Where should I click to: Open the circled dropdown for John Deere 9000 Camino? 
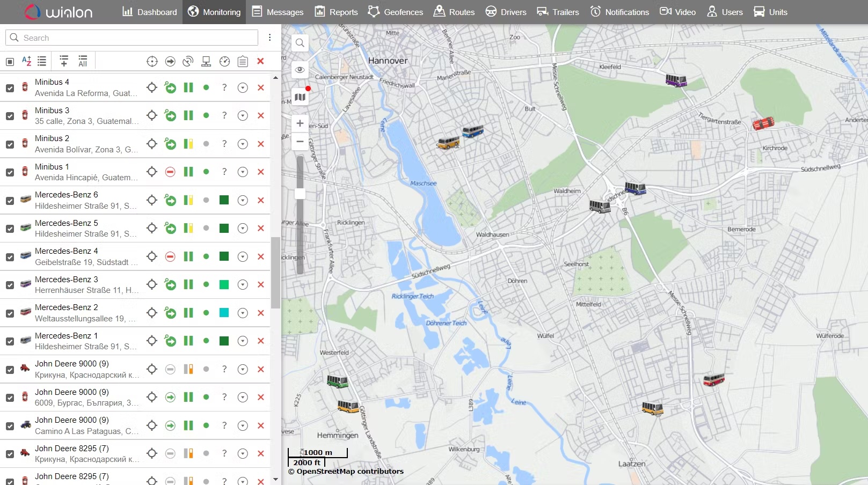(x=243, y=425)
